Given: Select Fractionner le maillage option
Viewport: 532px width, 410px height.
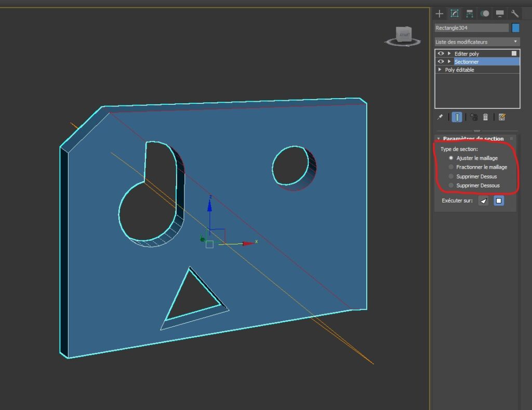Looking at the screenshot, I should pyautogui.click(x=451, y=167).
